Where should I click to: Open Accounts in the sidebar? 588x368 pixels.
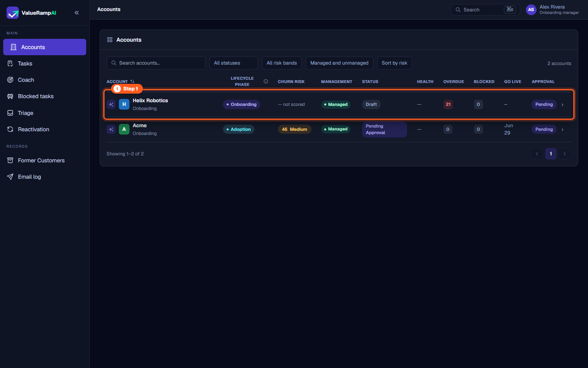click(45, 47)
